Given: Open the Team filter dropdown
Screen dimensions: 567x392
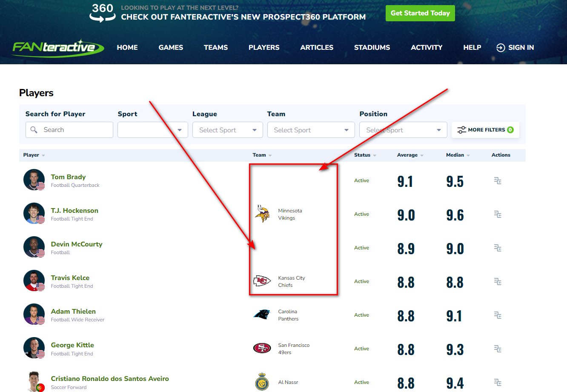Looking at the screenshot, I should click(311, 130).
